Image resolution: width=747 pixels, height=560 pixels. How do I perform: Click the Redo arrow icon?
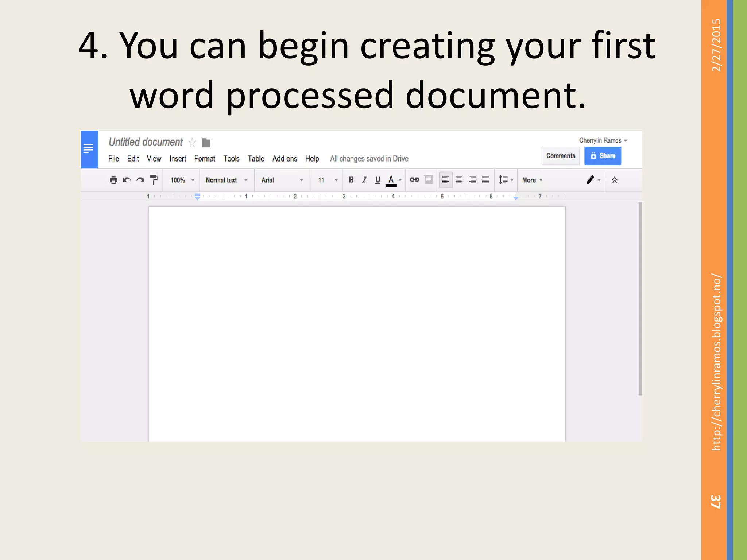(x=140, y=180)
